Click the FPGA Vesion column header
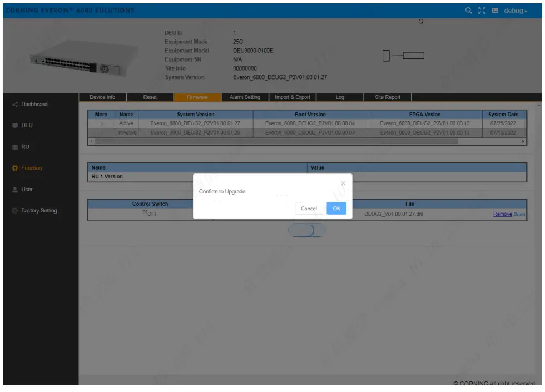 (425, 115)
